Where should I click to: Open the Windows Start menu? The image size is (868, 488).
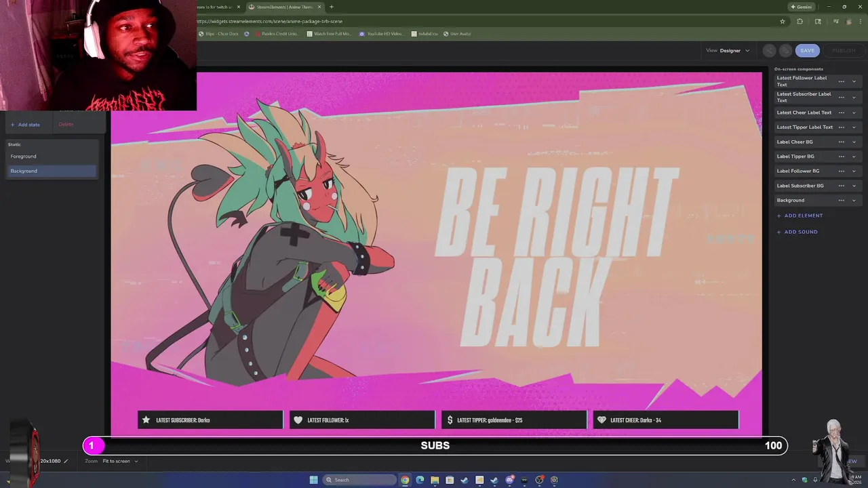[x=313, y=480]
